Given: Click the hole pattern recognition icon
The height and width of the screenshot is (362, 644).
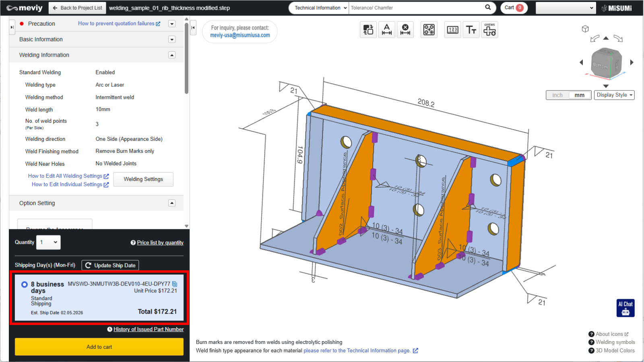Looking at the screenshot, I should [429, 30].
